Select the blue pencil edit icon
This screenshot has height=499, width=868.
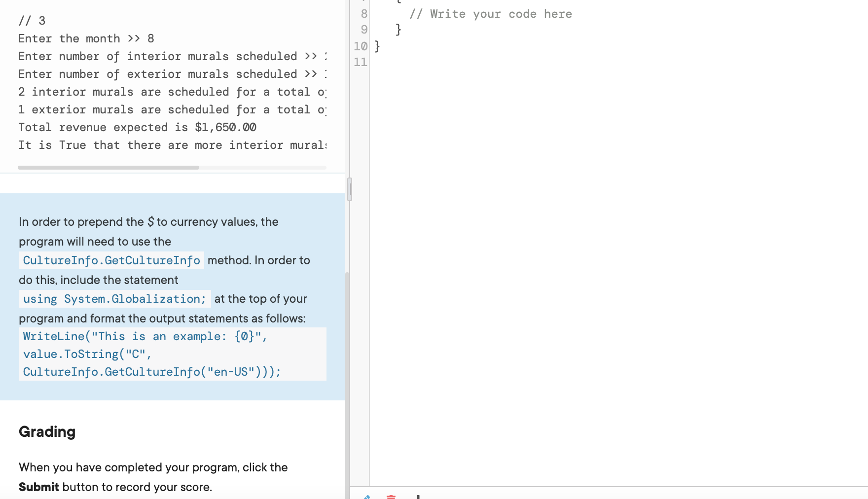(367, 497)
